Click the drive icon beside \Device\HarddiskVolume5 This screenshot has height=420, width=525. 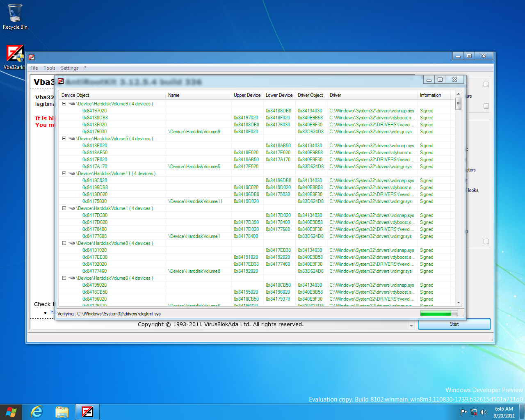click(72, 139)
